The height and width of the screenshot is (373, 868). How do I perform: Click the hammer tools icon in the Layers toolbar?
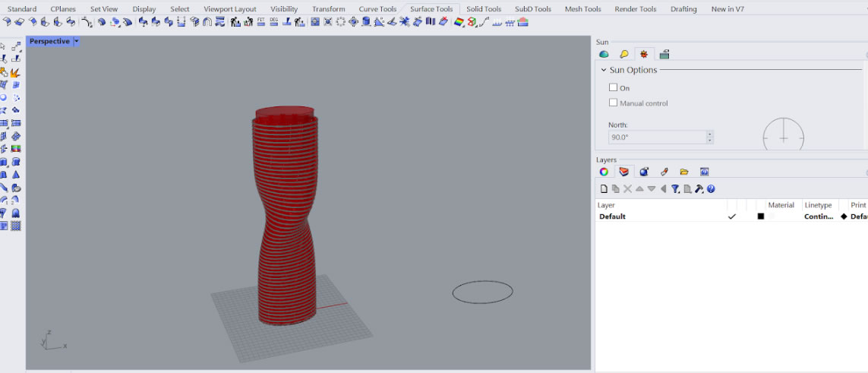click(699, 189)
